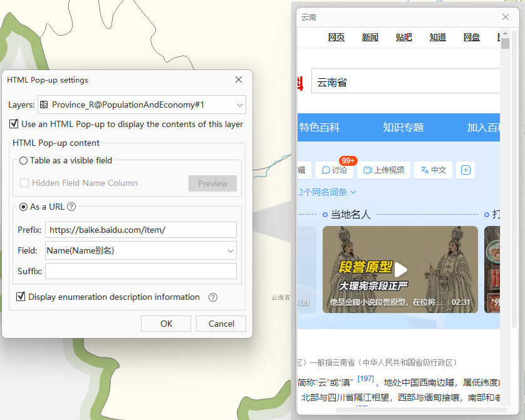The image size is (525, 420).
Task: Open the 知识专题 tab
Action: (x=403, y=128)
